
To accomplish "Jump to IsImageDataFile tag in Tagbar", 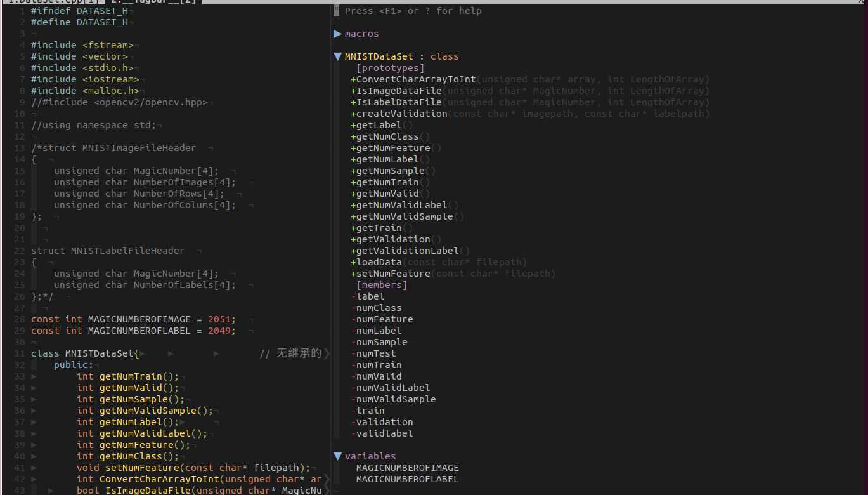I will point(399,91).
